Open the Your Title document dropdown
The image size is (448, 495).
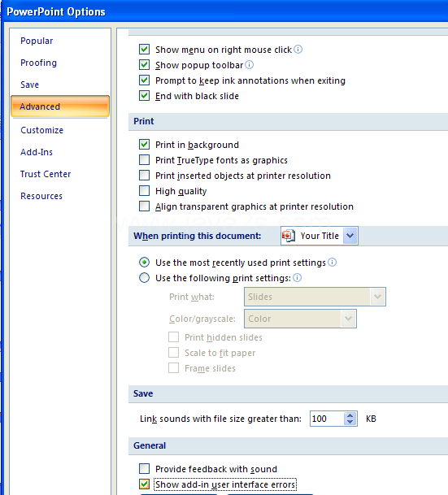point(350,236)
